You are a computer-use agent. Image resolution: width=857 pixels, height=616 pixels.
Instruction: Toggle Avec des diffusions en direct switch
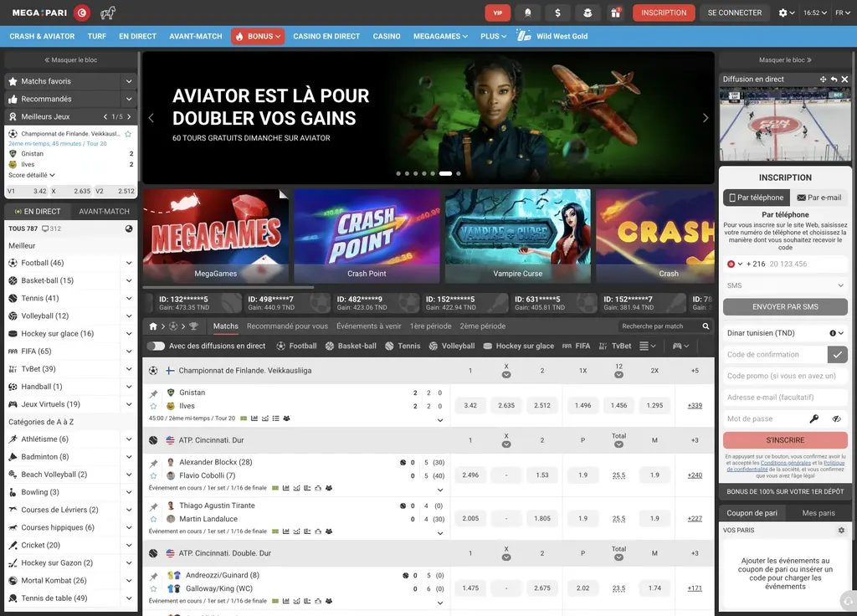[156, 346]
